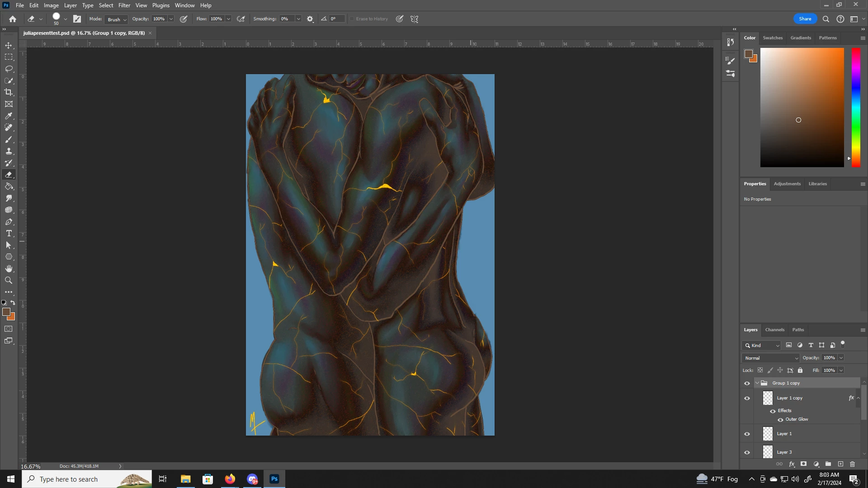Select the Hand tool

(9, 269)
